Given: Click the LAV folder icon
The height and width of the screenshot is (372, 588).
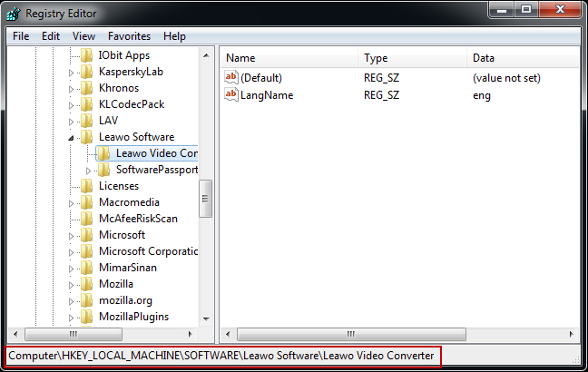Looking at the screenshot, I should (86, 121).
